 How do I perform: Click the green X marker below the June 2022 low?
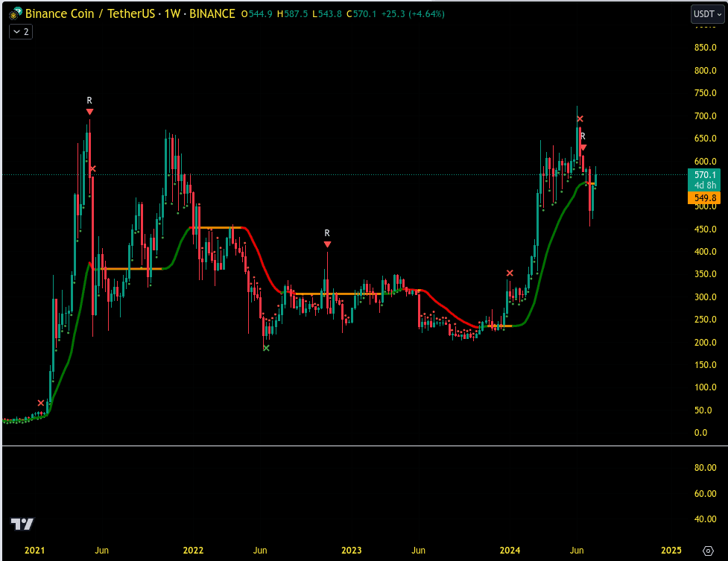[266, 348]
